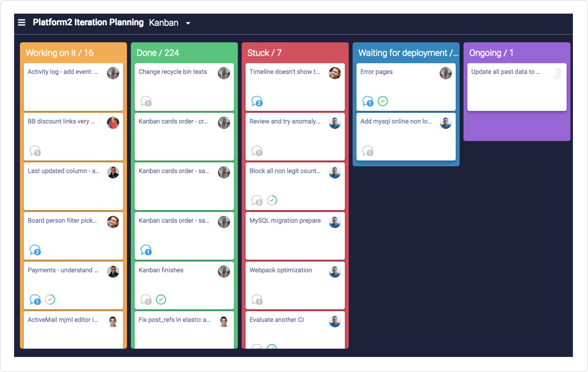Screen dimensions: 588x372
Task: Select the Stuck / 7 column header
Action: coord(264,53)
